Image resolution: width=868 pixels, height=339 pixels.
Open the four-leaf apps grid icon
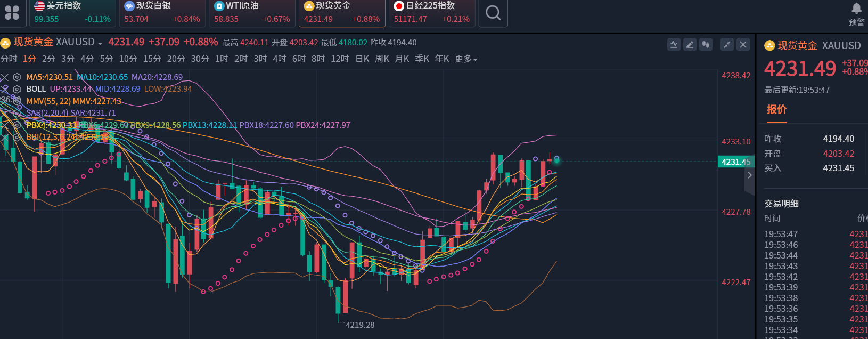(x=12, y=12)
